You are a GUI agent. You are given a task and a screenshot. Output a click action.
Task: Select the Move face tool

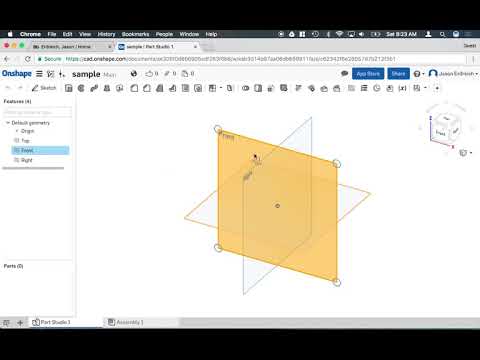pos(324,88)
